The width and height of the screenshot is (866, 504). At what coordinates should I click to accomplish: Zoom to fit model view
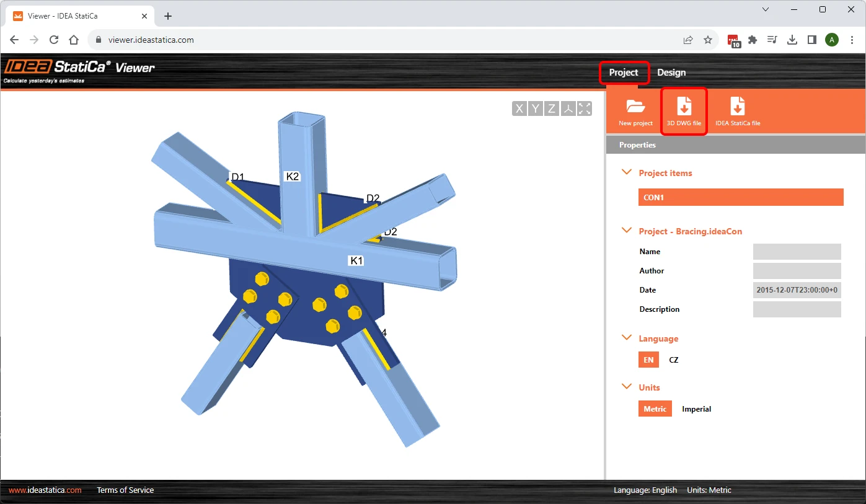[x=585, y=109]
